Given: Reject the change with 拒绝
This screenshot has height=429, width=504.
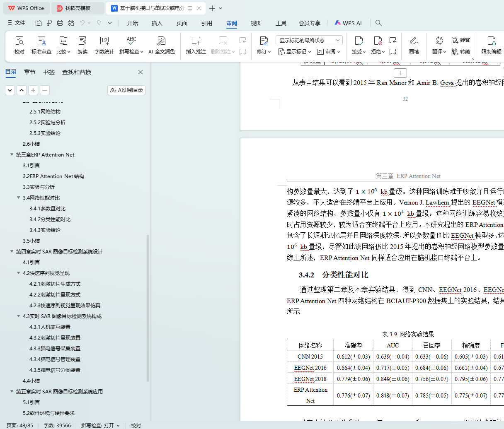Looking at the screenshot, I should coord(378,45).
